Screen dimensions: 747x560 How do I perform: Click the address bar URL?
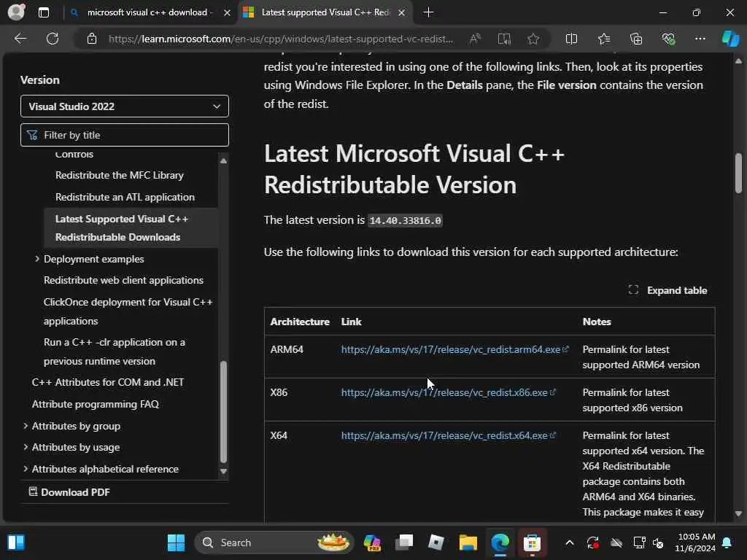(281, 39)
